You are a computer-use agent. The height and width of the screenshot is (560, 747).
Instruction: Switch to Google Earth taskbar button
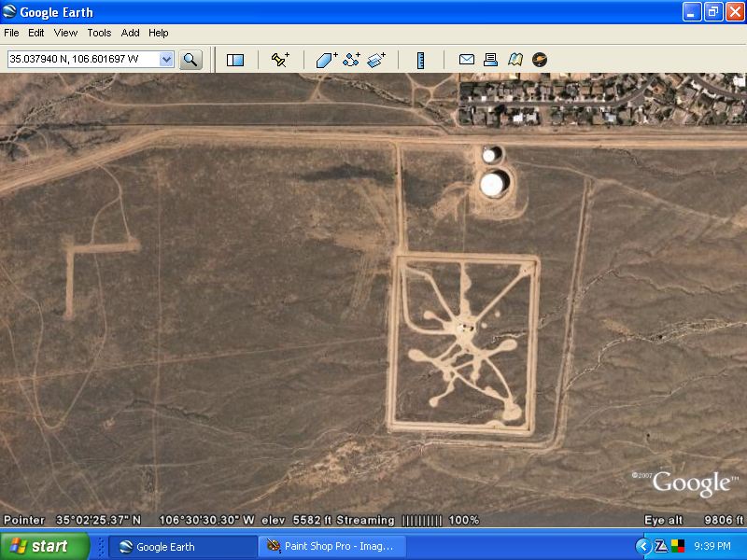pos(183,547)
